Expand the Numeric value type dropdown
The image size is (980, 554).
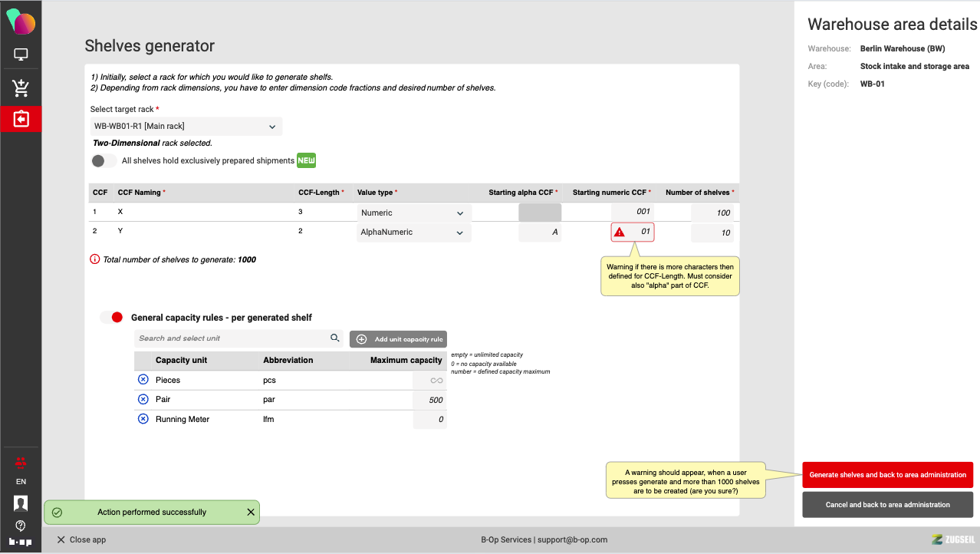click(413, 213)
